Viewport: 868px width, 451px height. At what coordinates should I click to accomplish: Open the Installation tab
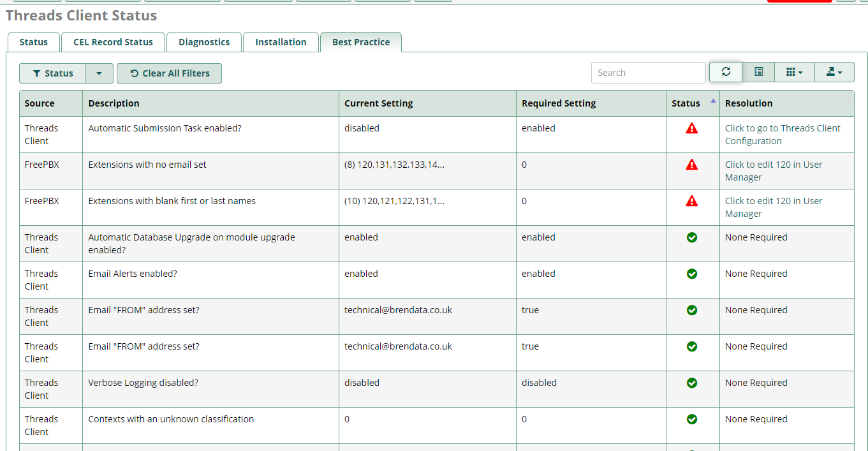(281, 42)
